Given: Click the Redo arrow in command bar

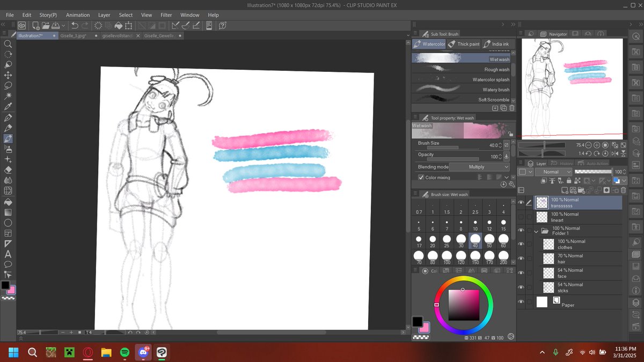Looking at the screenshot, I should [85, 25].
